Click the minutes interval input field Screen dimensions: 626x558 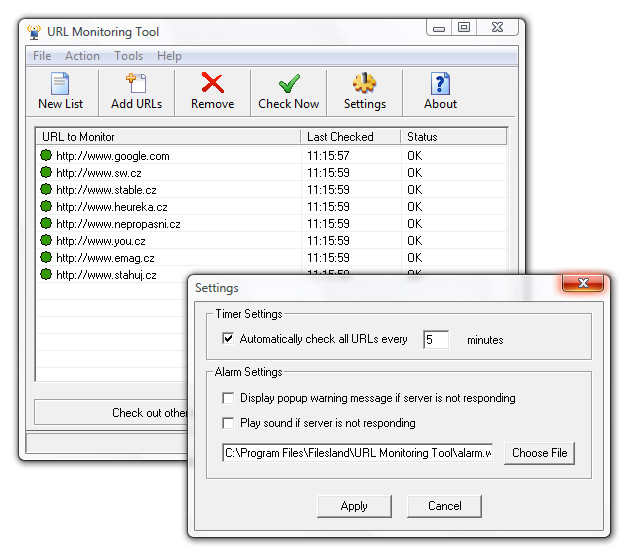(436, 340)
